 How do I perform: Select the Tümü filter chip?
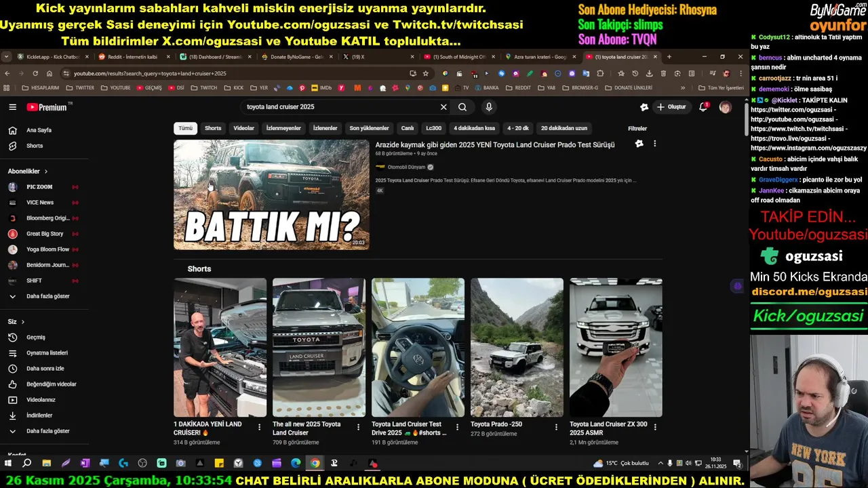186,128
